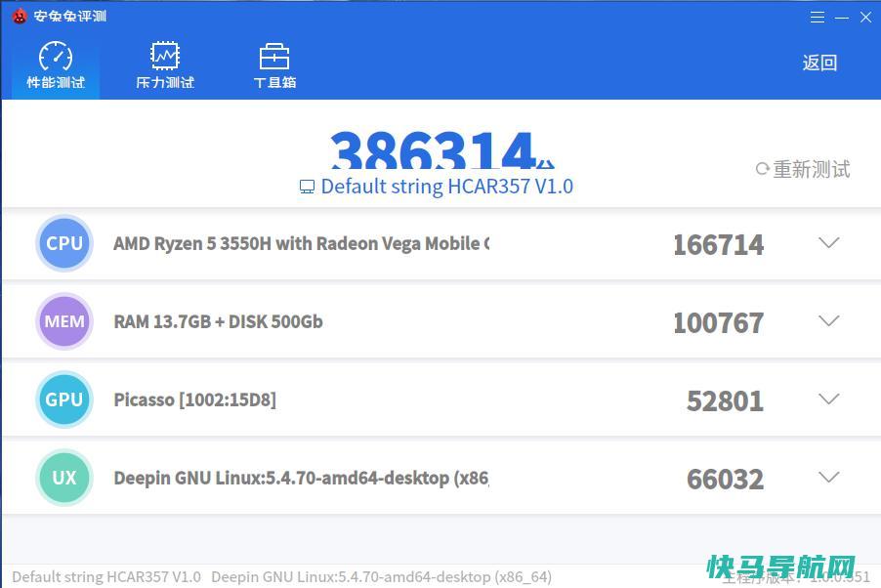
Task: Click the total score 386314
Action: click(x=434, y=150)
